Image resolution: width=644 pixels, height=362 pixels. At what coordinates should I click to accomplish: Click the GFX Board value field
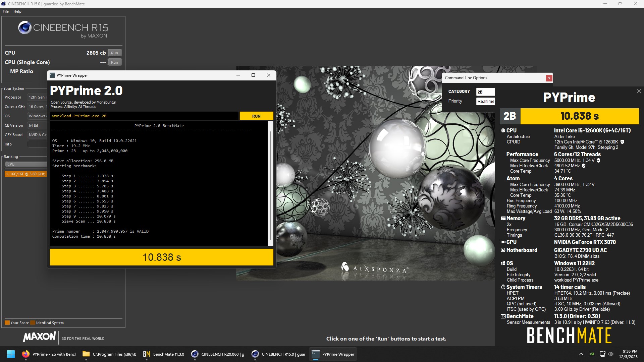click(x=37, y=135)
